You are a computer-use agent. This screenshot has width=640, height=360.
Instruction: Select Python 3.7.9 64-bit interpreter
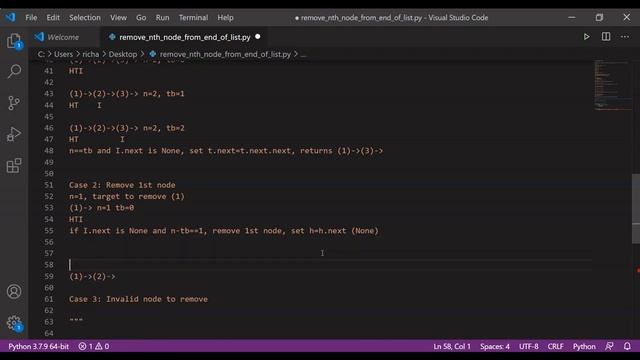point(38,346)
